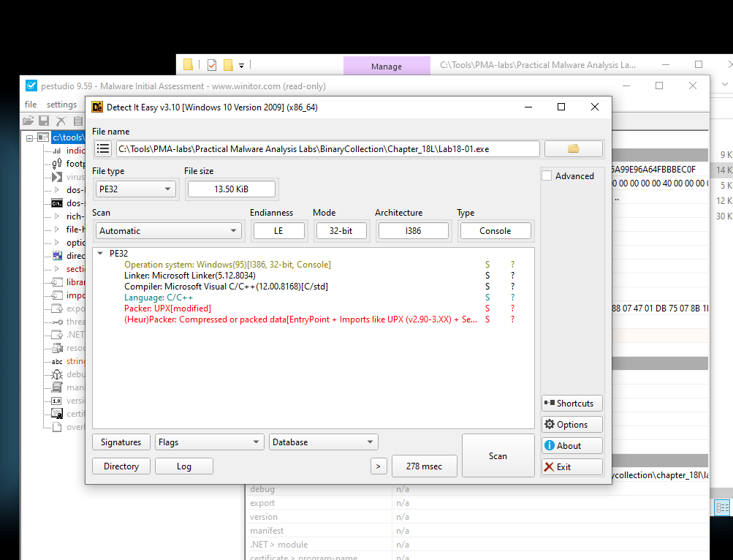
Task: Select exports icon in pestudio tree
Action: (x=57, y=309)
